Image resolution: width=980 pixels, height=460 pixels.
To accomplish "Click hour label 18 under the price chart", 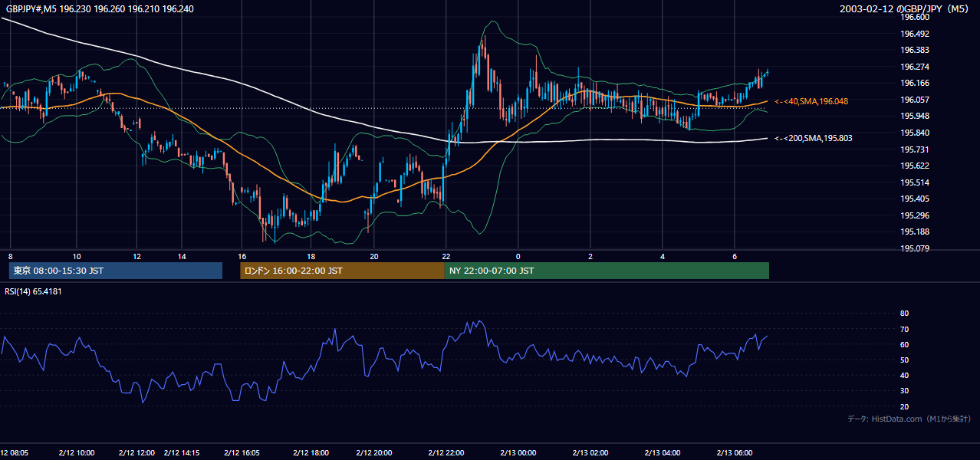I will click(311, 256).
